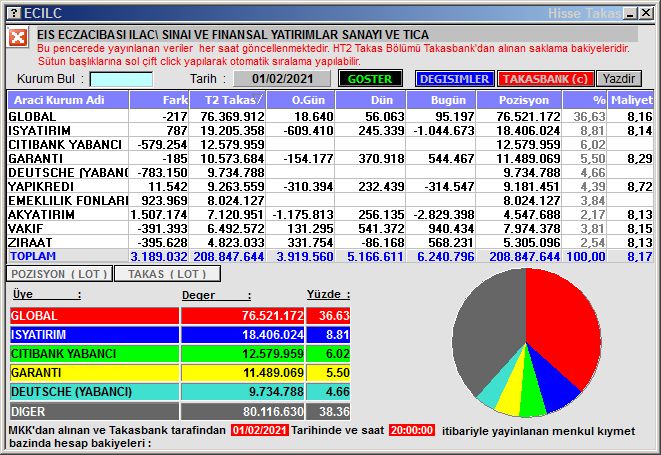Click Pozisyon value 18.406.024 in table
The image size is (661, 455).
528,131
